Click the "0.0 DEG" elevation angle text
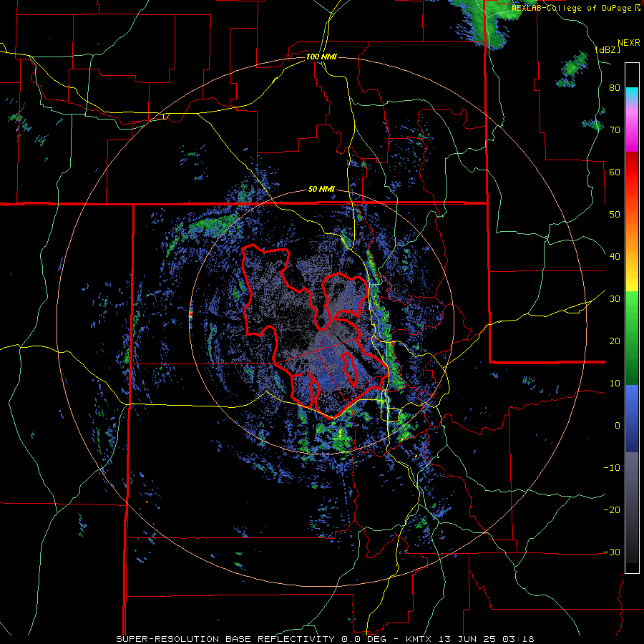Screen dimensions: 644x644 [x=366, y=639]
